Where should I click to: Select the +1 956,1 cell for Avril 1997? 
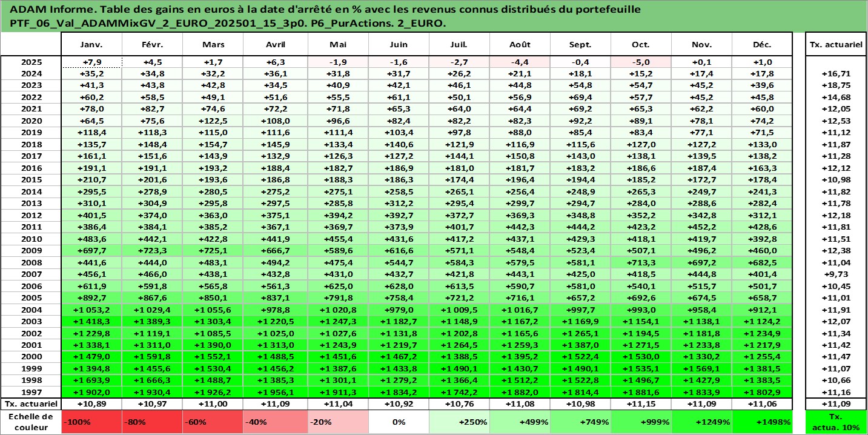(275, 392)
